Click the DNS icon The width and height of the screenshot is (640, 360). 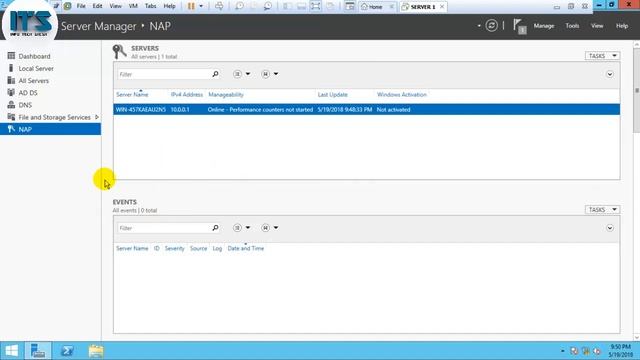coord(11,105)
